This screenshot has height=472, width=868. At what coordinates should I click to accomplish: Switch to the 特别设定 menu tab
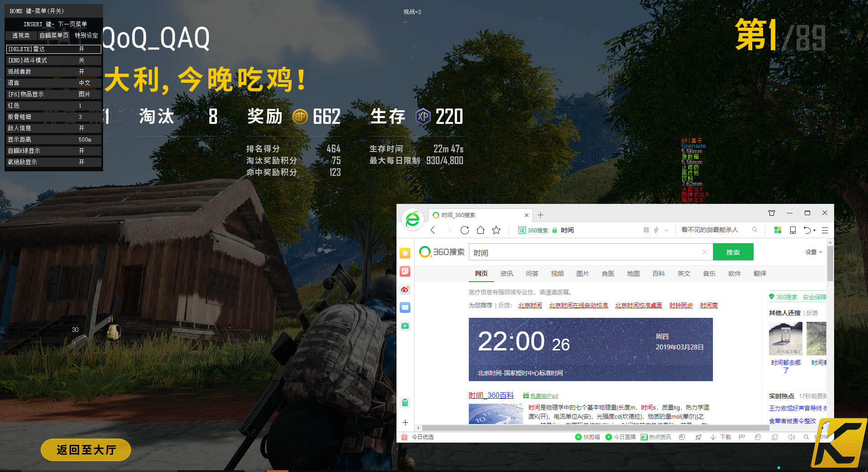(x=86, y=35)
